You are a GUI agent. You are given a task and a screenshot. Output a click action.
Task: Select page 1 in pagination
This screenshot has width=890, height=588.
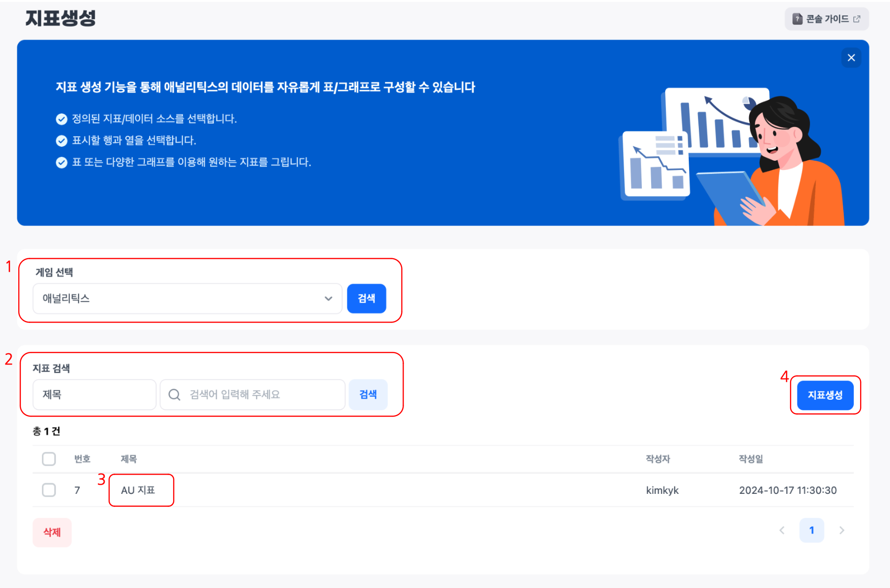[x=811, y=530]
